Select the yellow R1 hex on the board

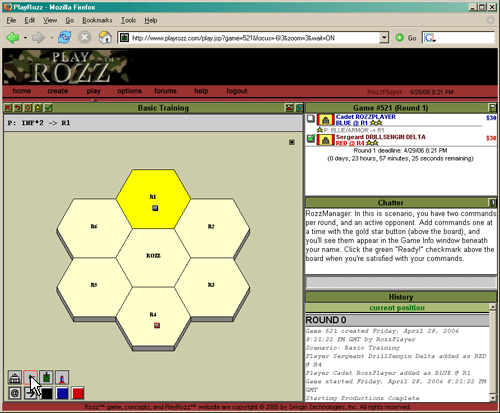pyautogui.click(x=153, y=199)
